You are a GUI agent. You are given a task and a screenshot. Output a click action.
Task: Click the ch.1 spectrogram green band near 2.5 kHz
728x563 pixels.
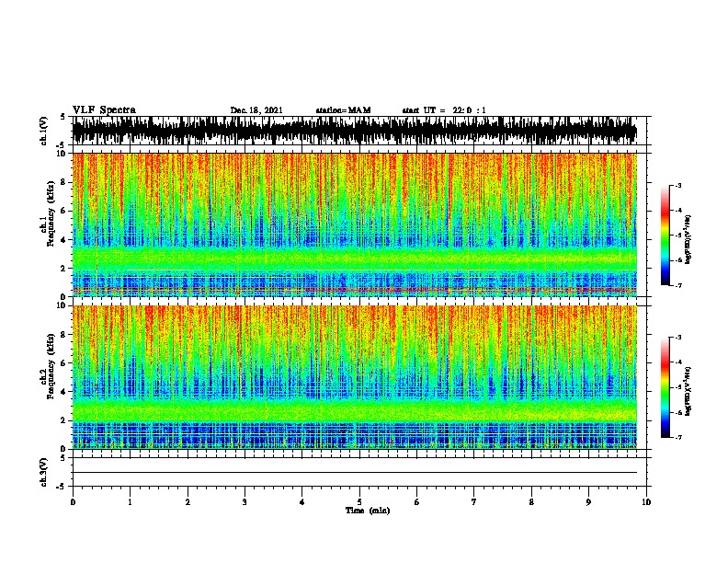(x=354, y=259)
